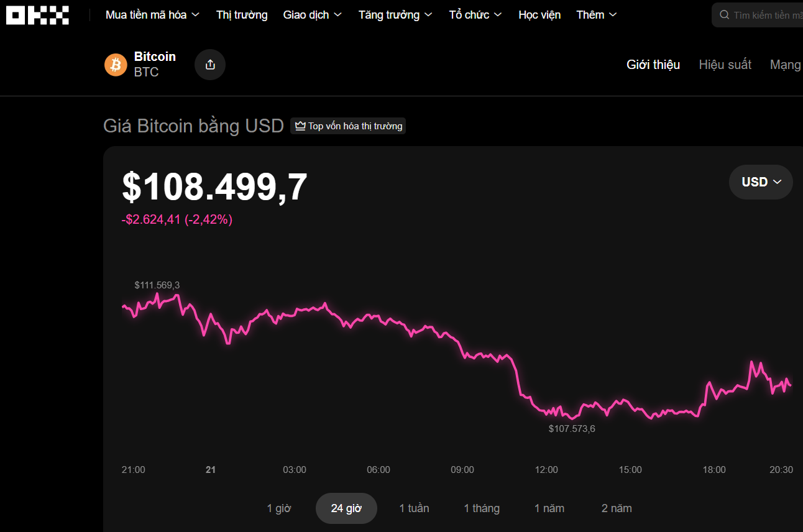
Task: Open the Thêm menu
Action: tap(597, 15)
